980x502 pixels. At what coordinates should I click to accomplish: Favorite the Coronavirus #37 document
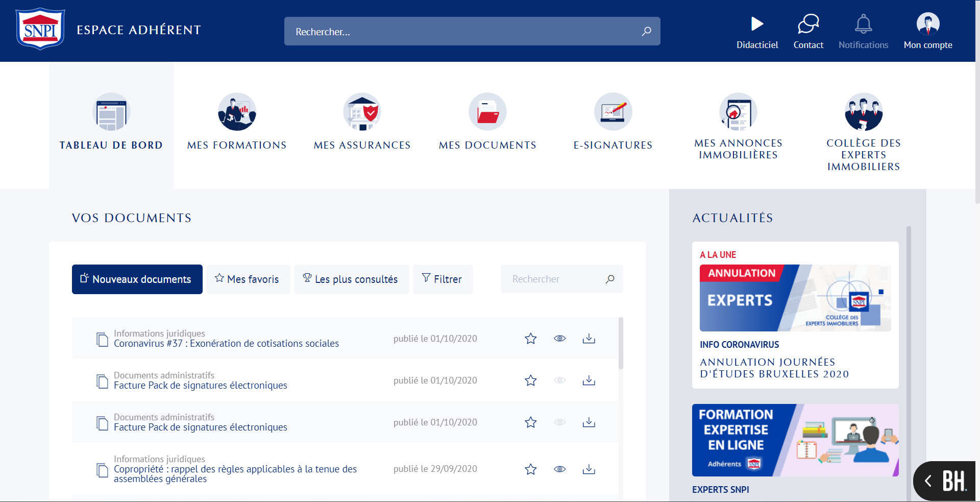tap(531, 339)
